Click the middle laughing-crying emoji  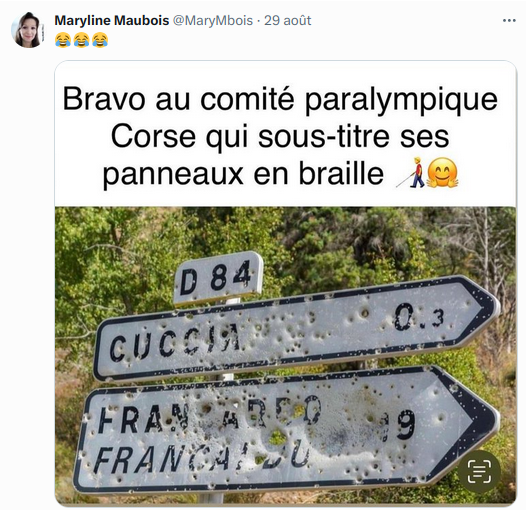81,40
